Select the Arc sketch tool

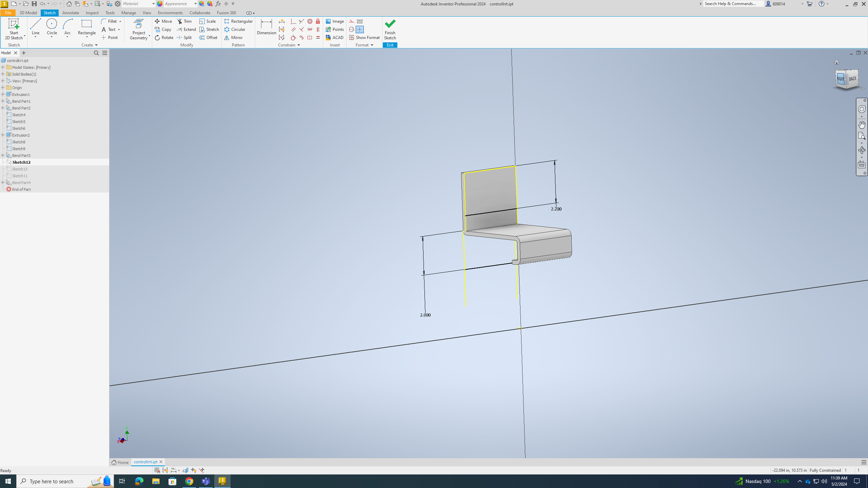[x=67, y=27]
